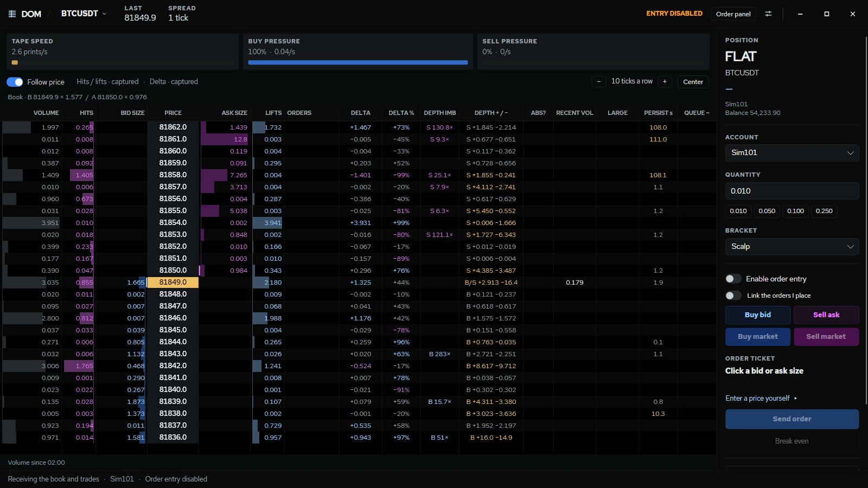Image resolution: width=868 pixels, height=488 pixels.
Task: Click 'Hits / lifts · captured' label
Action: tap(107, 82)
